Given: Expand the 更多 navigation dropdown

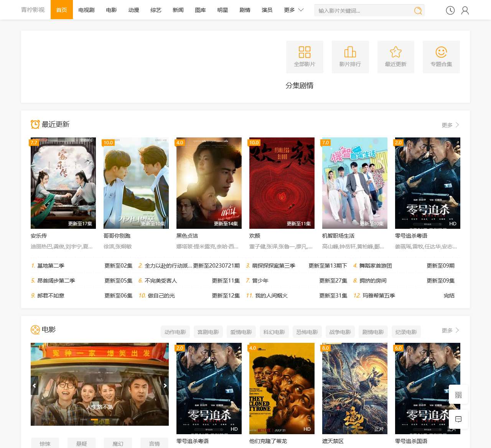Looking at the screenshot, I should pos(294,10).
